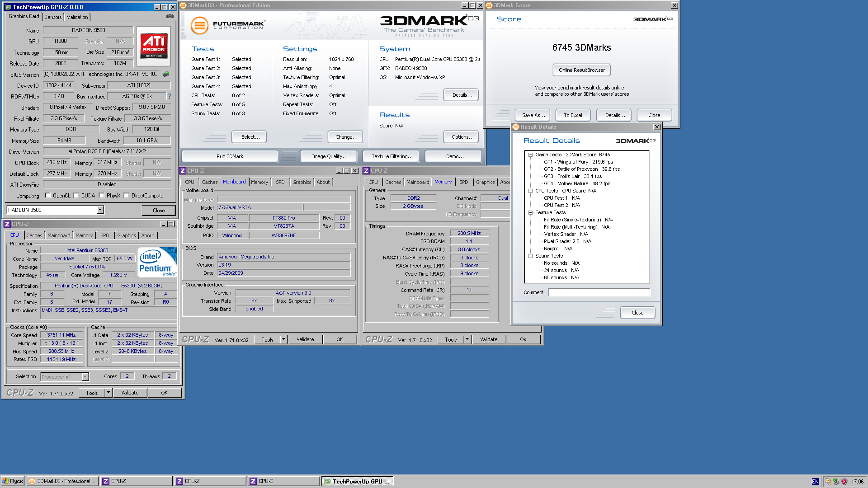
Task: Toggle the CUDA checkbox in GPU-Z
Action: click(76, 196)
